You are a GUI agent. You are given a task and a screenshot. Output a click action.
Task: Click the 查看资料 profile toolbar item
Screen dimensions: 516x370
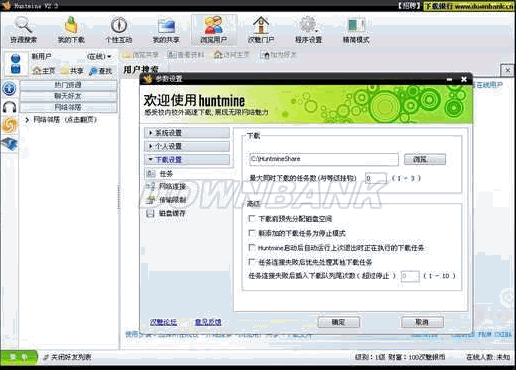185,55
